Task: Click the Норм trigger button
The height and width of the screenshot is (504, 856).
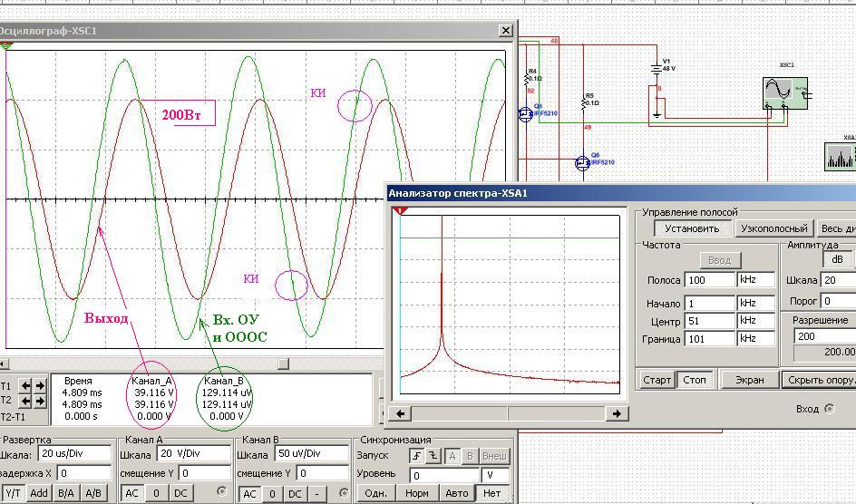Action: pos(416,493)
